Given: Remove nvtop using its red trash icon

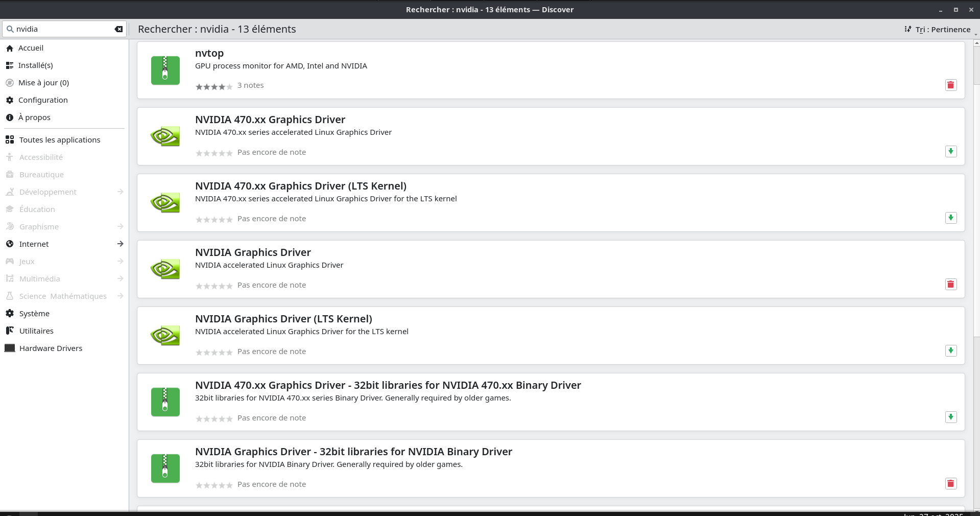Looking at the screenshot, I should 950,85.
